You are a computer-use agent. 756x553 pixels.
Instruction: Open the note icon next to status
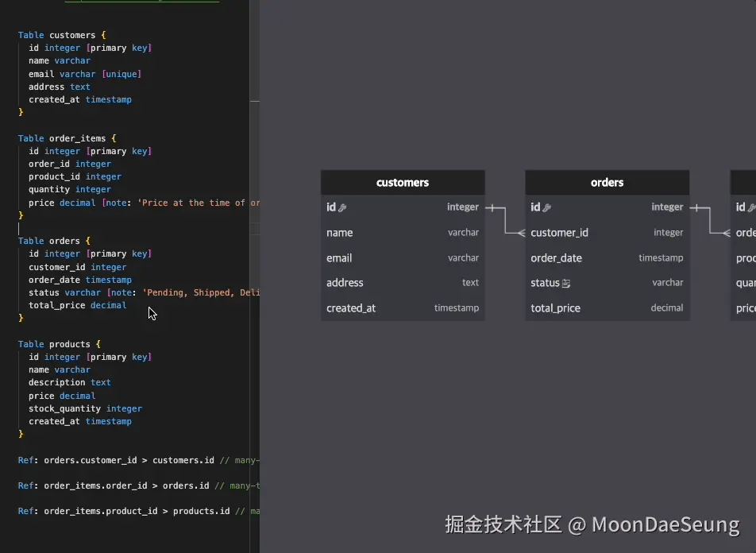tap(566, 284)
